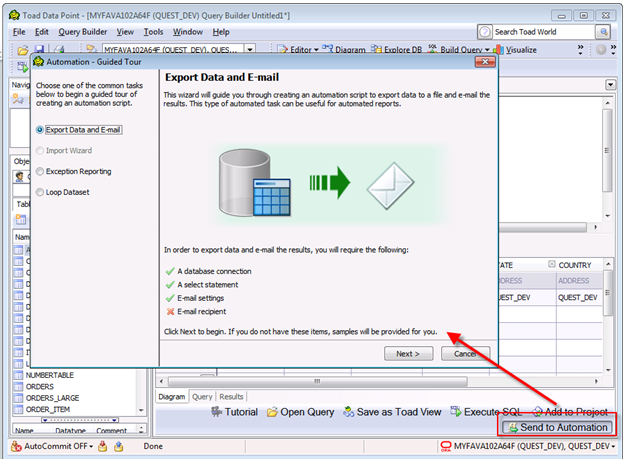Click the Open folder icon in main toolbar
Image resolution: width=626 pixels, height=462 pixels.
tap(23, 50)
